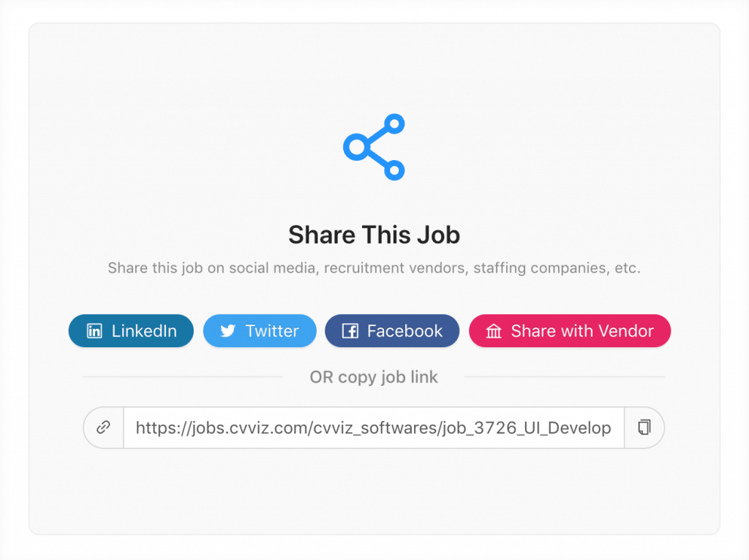Image resolution: width=749 pixels, height=560 pixels.
Task: Open the Share with Vendor option
Action: (x=570, y=331)
